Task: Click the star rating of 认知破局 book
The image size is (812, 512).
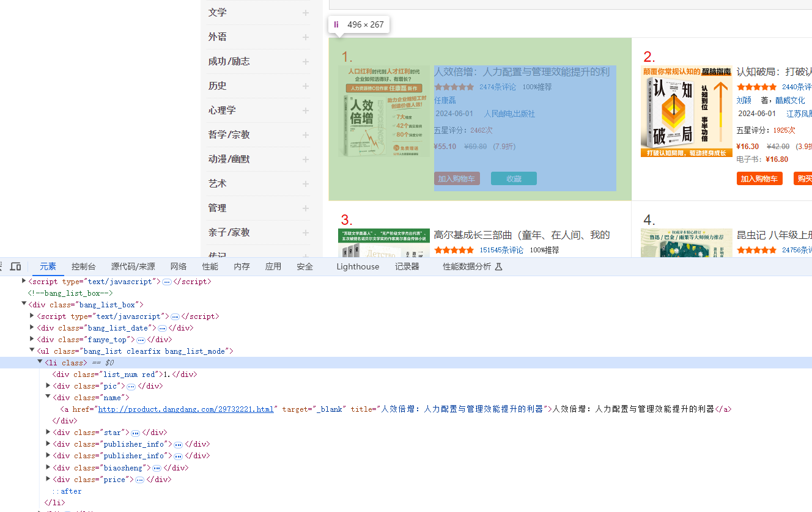Action: [756, 87]
